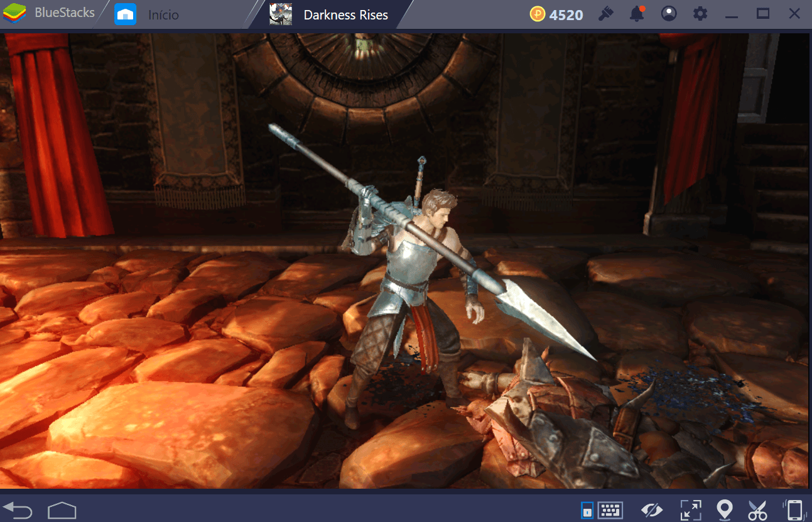Image resolution: width=812 pixels, height=522 pixels.
Task: Maximize the BlueStacks window
Action: (x=763, y=14)
